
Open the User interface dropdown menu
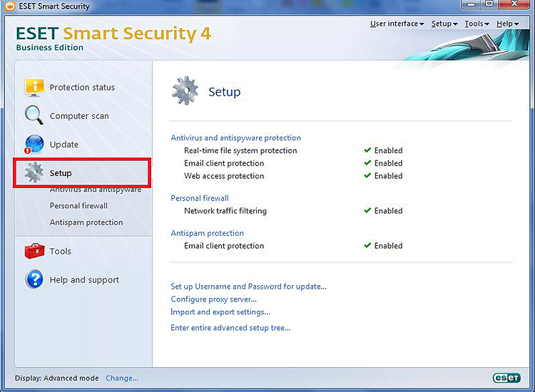pyautogui.click(x=397, y=24)
